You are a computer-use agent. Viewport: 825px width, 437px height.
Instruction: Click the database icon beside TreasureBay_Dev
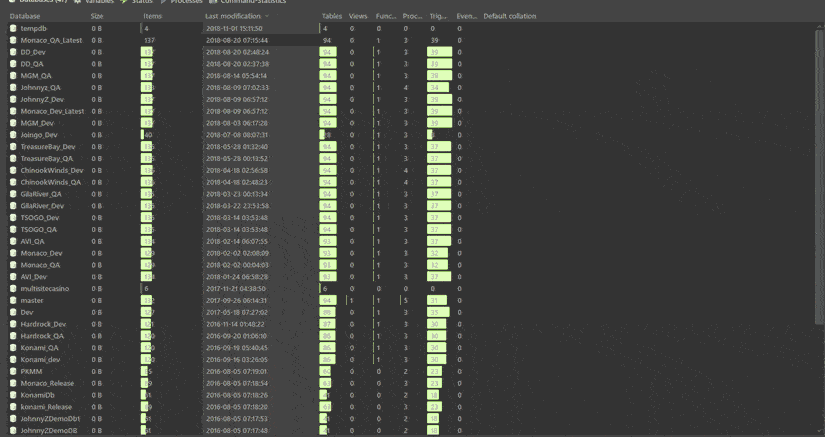coord(13,147)
